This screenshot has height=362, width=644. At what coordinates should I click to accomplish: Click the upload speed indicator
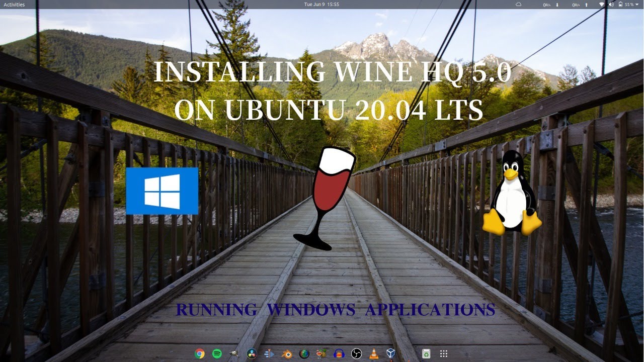580,4
